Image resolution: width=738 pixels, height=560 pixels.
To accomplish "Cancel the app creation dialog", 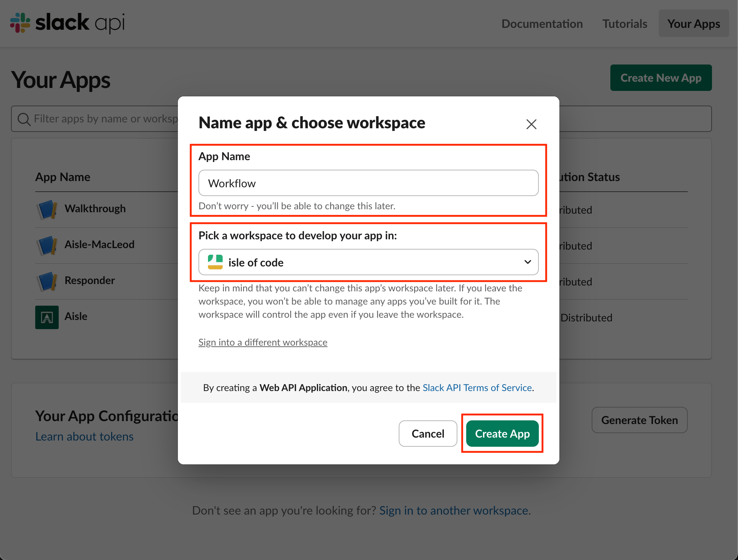I will coord(428,434).
